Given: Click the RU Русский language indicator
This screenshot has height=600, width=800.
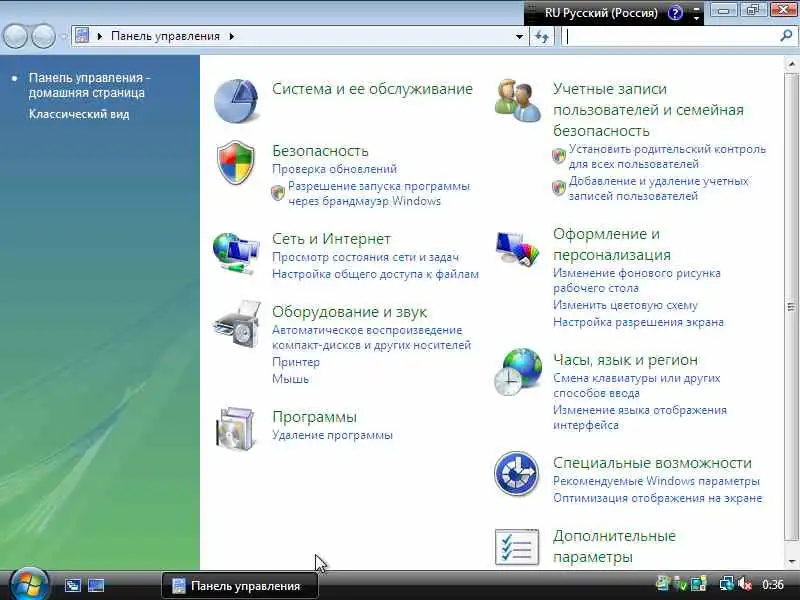Looking at the screenshot, I should [x=601, y=13].
